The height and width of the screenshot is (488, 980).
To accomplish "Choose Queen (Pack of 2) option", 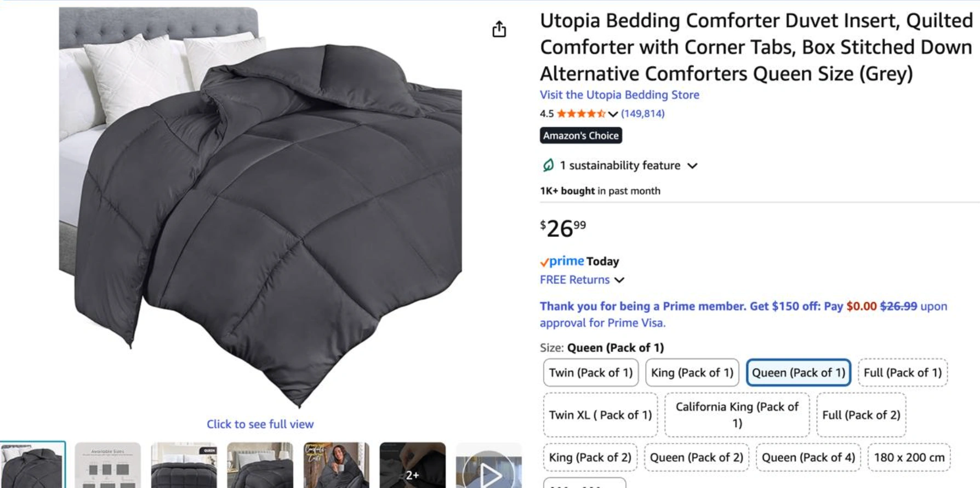I will (697, 457).
